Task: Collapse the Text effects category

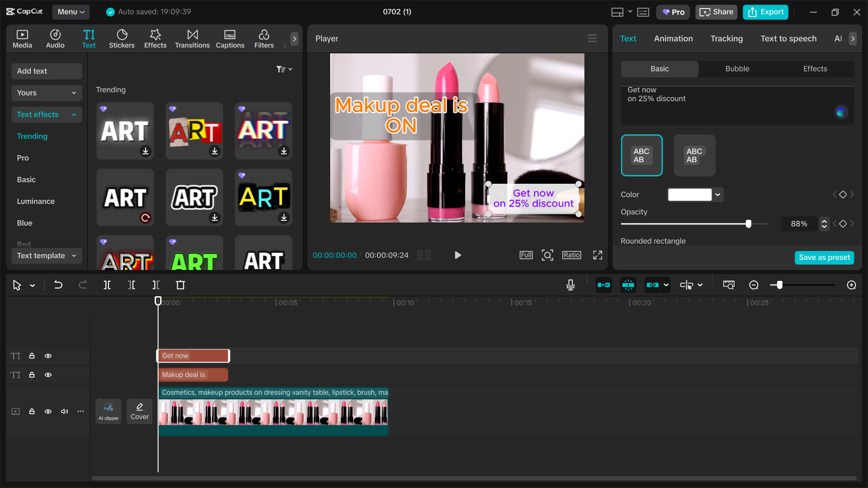Action: (x=73, y=114)
